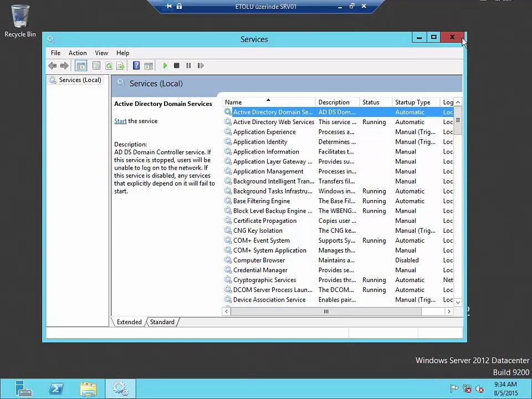
Task: Toggle the Show/Hide Action Pane icon
Action: (x=149, y=65)
